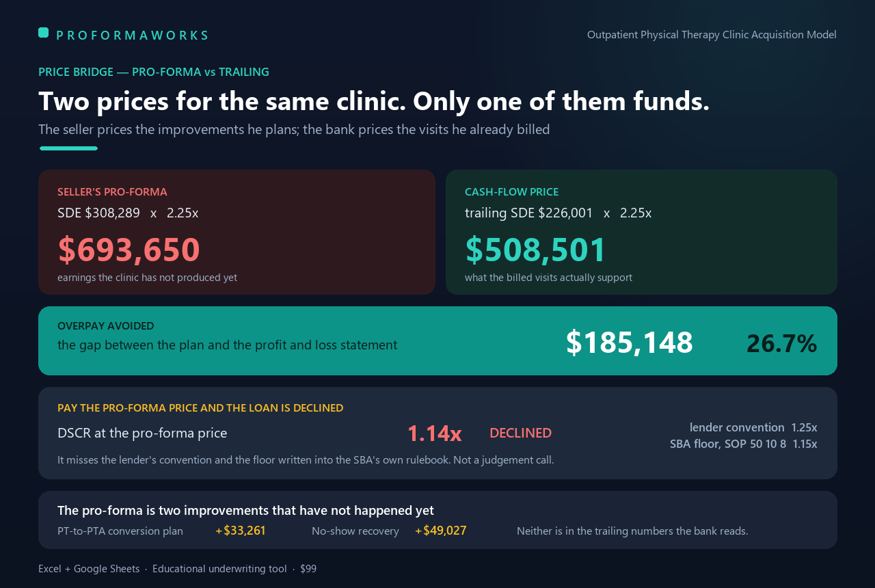Viewport: 875px width, 588px height.
Task: Click the $185,148 overpay avoided figure
Action: click(630, 343)
